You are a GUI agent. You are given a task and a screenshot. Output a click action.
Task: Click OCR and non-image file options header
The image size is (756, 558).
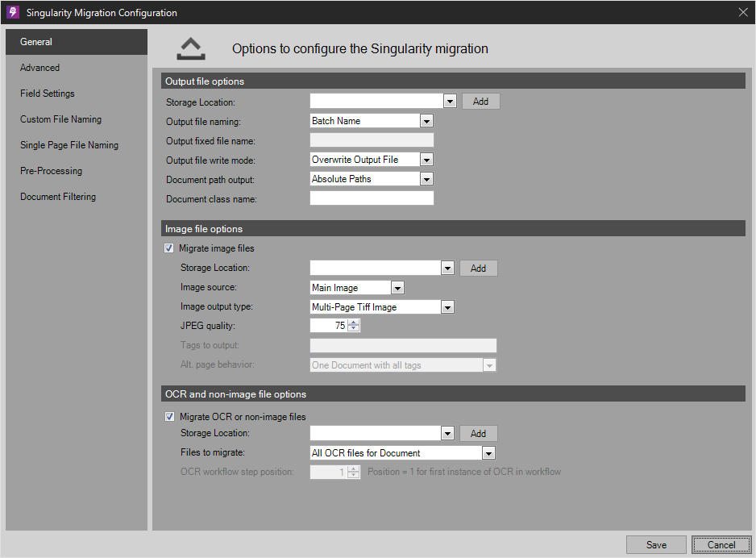click(453, 394)
